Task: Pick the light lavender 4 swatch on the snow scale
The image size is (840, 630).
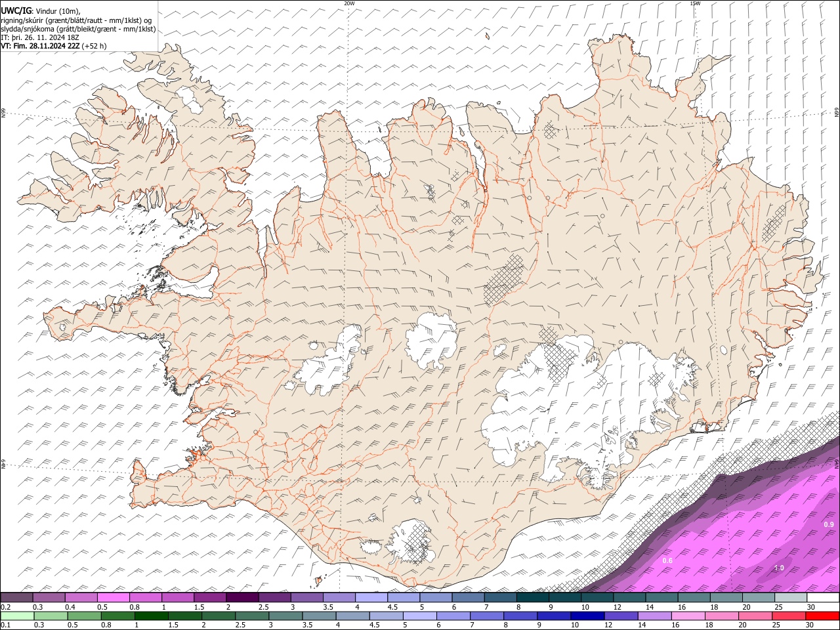Action: (371, 598)
